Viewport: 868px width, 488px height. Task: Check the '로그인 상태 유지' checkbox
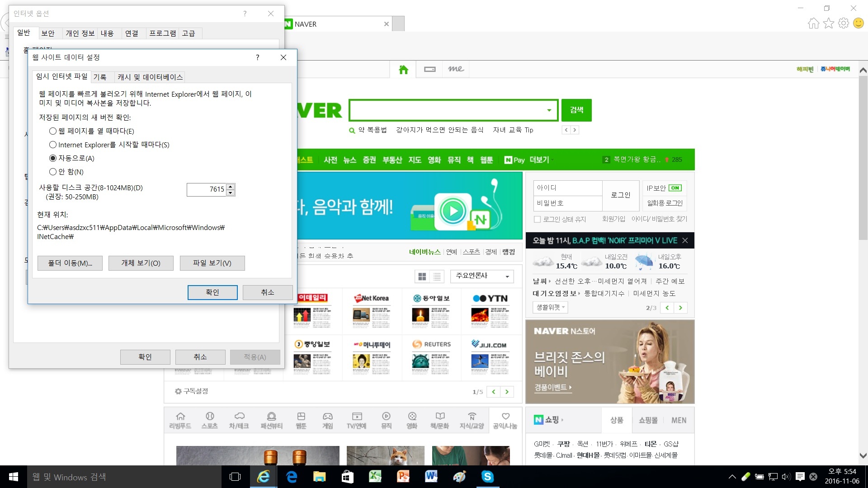537,219
